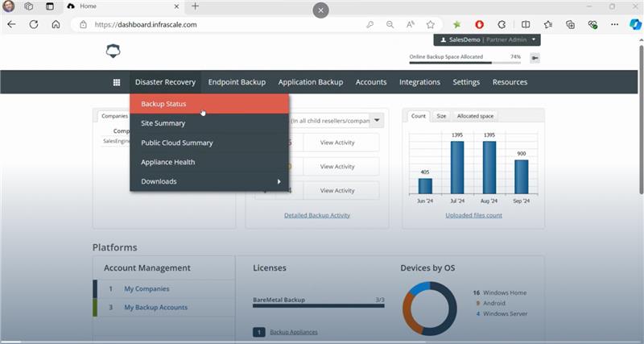
Task: Add this page to favorites star
Action: tap(431, 25)
